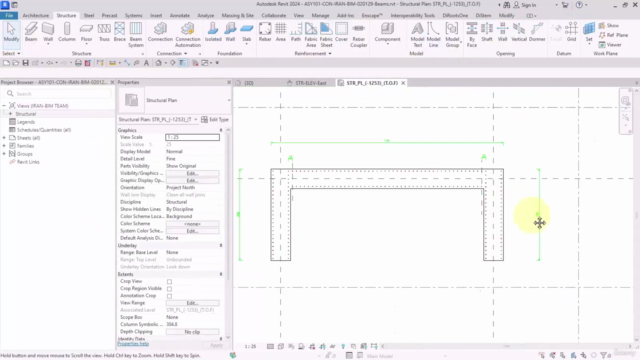The height and width of the screenshot is (360, 640).
Task: Open the File menu
Action: (x=9, y=16)
